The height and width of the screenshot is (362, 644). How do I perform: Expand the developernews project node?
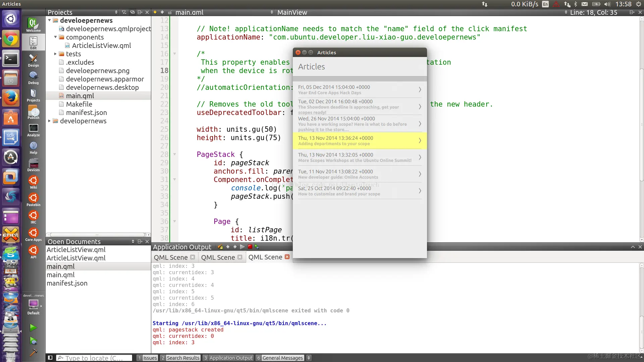click(x=49, y=121)
